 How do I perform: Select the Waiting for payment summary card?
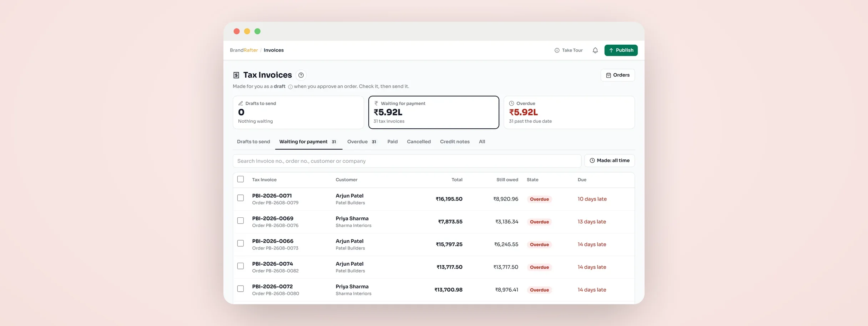(434, 112)
